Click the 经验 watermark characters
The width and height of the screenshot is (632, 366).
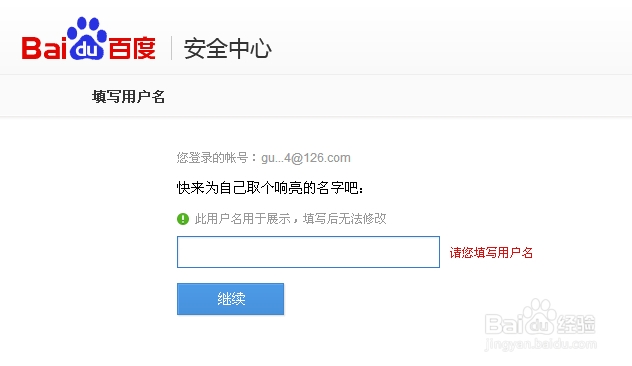(576, 325)
